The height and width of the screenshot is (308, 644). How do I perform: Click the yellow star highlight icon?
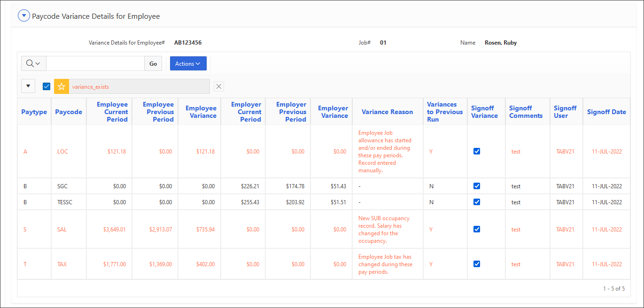pyautogui.click(x=62, y=86)
